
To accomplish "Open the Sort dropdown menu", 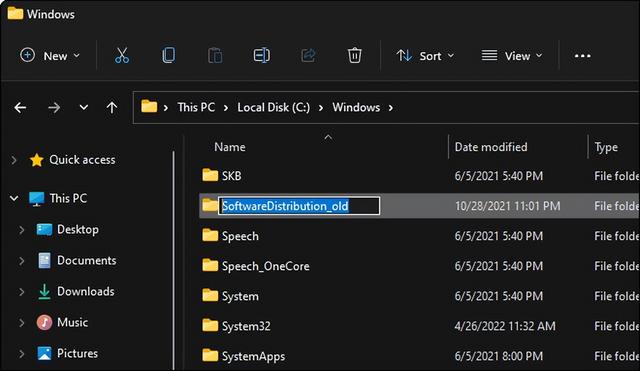I will click(425, 56).
